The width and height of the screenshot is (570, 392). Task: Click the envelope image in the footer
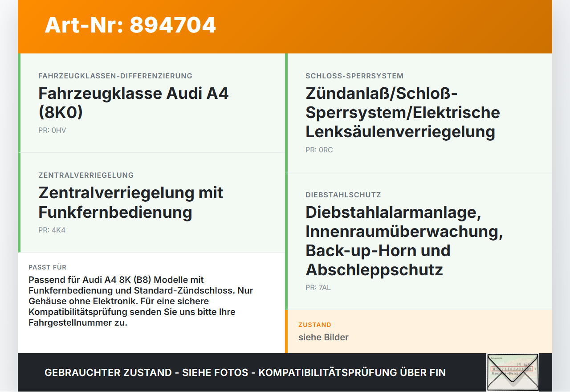click(513, 372)
